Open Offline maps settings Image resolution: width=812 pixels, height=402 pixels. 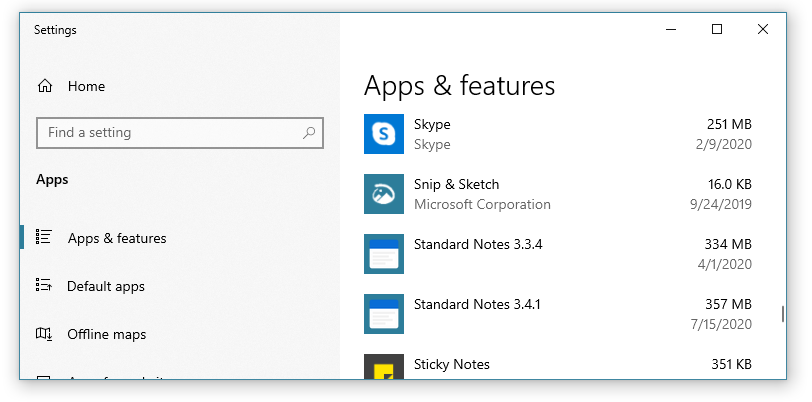tap(107, 335)
